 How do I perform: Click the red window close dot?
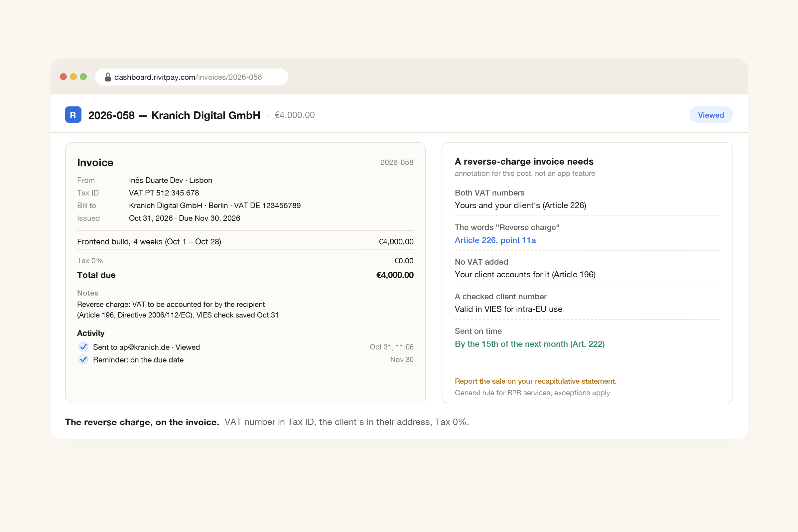[63, 77]
